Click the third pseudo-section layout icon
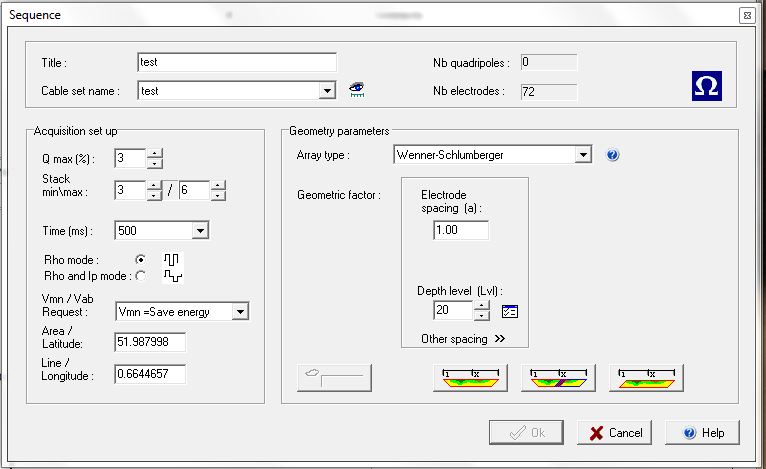 click(646, 378)
